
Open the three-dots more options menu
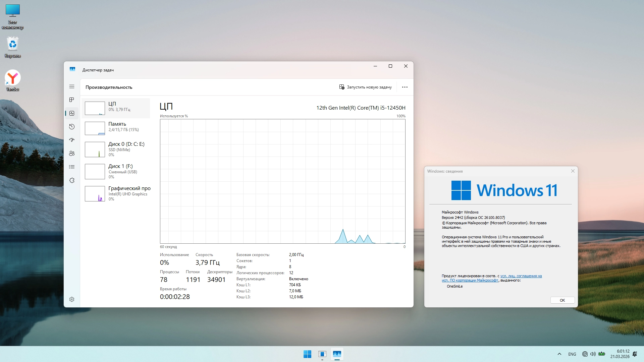pyautogui.click(x=405, y=87)
